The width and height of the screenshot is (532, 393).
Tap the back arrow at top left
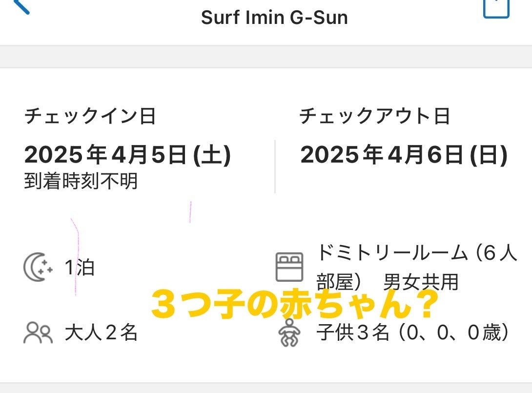(21, 6)
